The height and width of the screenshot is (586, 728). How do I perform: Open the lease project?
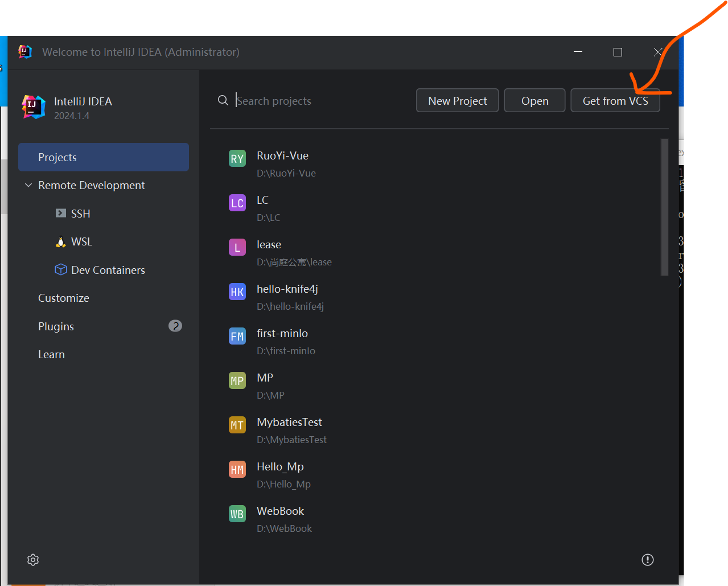[x=269, y=244]
